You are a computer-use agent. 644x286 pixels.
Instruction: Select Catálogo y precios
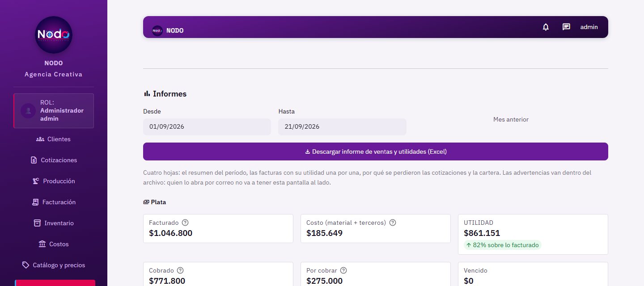pos(54,265)
